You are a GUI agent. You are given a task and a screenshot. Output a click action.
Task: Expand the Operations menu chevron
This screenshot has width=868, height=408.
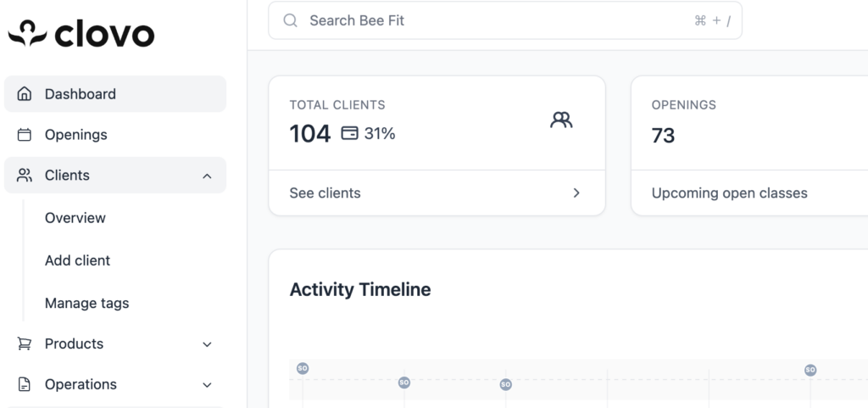[x=207, y=384]
